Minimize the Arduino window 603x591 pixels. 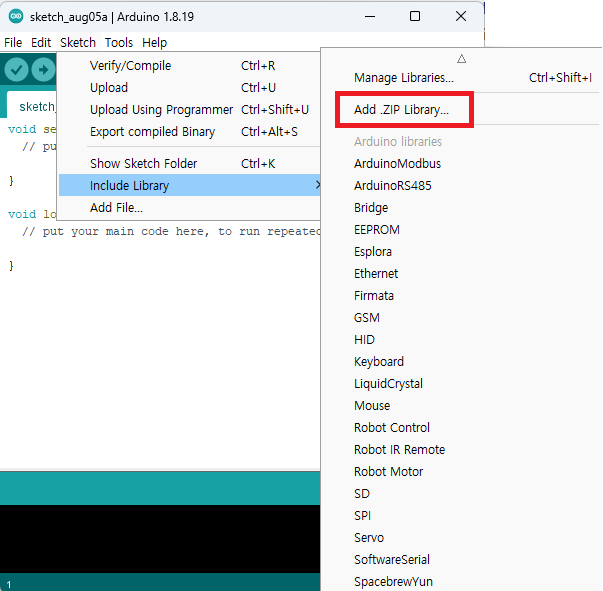[370, 17]
